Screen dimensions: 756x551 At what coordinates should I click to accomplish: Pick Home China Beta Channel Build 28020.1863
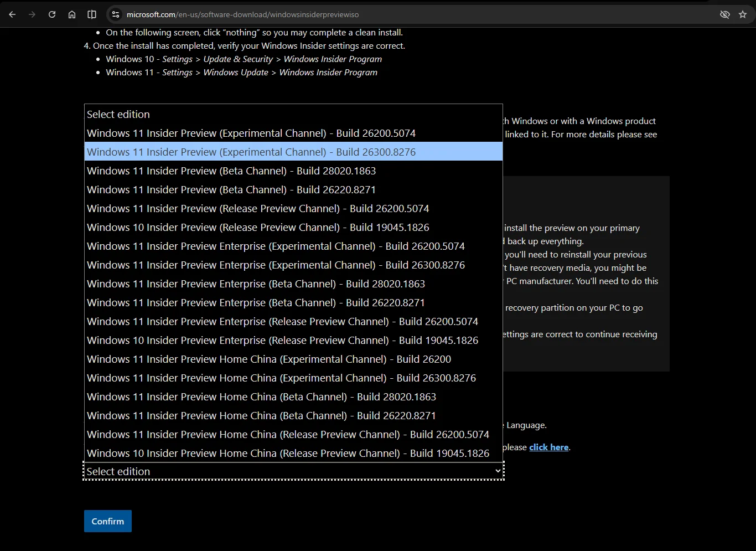pyautogui.click(x=293, y=396)
